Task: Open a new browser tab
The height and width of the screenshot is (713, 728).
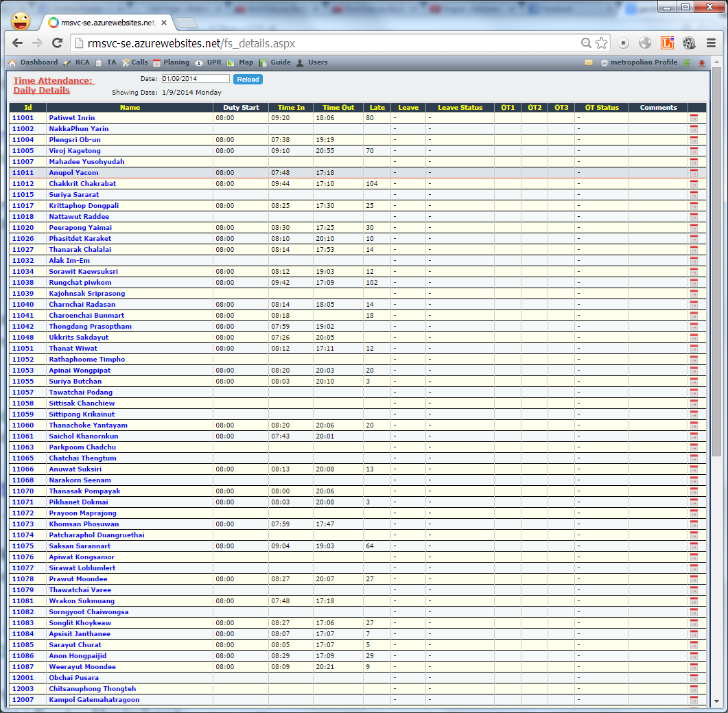Action: point(187,22)
